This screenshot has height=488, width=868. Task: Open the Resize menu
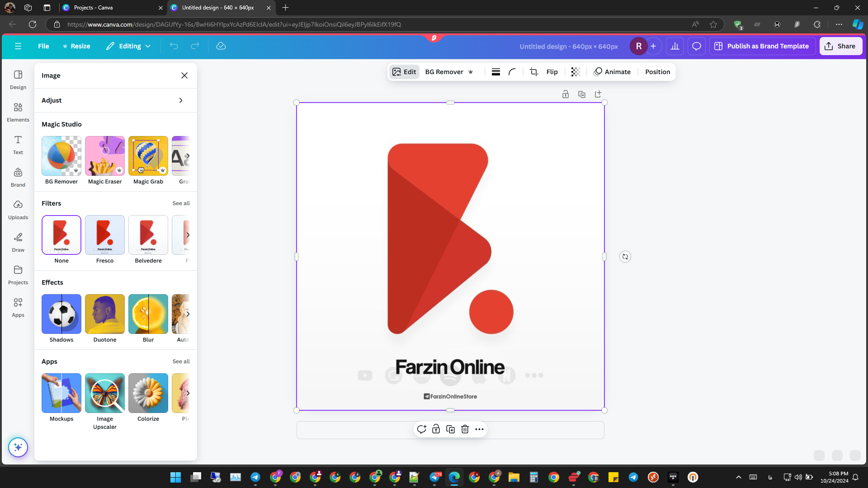click(76, 46)
